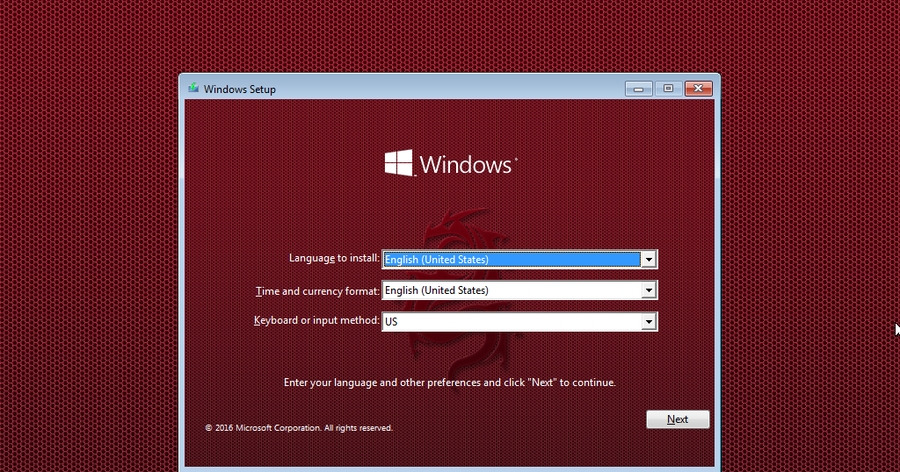Click the Windows Setup title text
Image resolution: width=900 pixels, height=472 pixels.
(239, 89)
